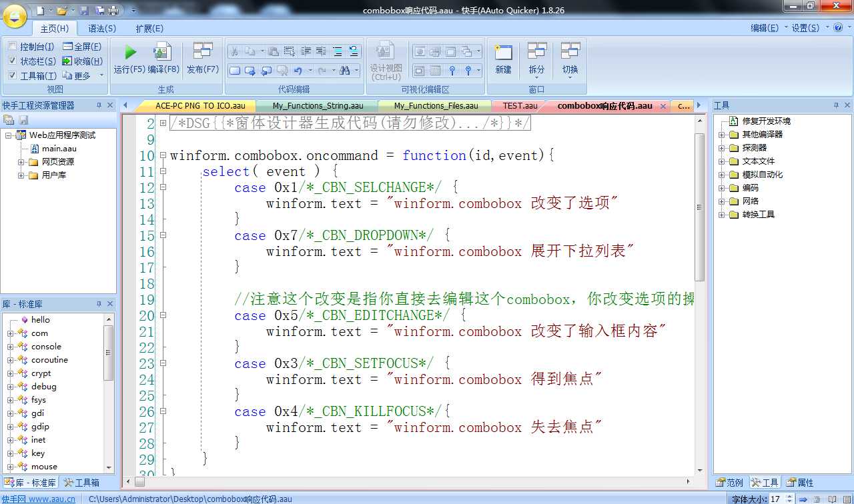This screenshot has width=854, height=504.
Task: Publish the project with 发布(F7)
Action: pos(203,59)
